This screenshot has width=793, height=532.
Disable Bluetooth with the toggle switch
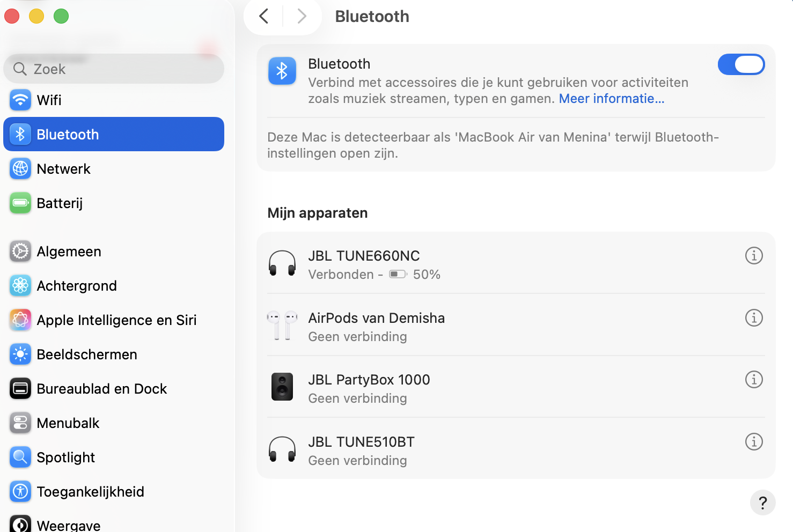point(741,64)
